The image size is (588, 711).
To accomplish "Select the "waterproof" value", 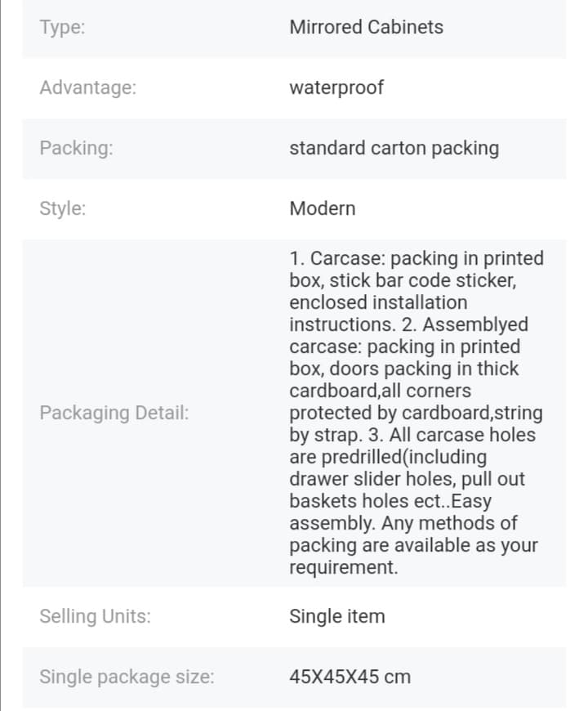I will coord(336,87).
